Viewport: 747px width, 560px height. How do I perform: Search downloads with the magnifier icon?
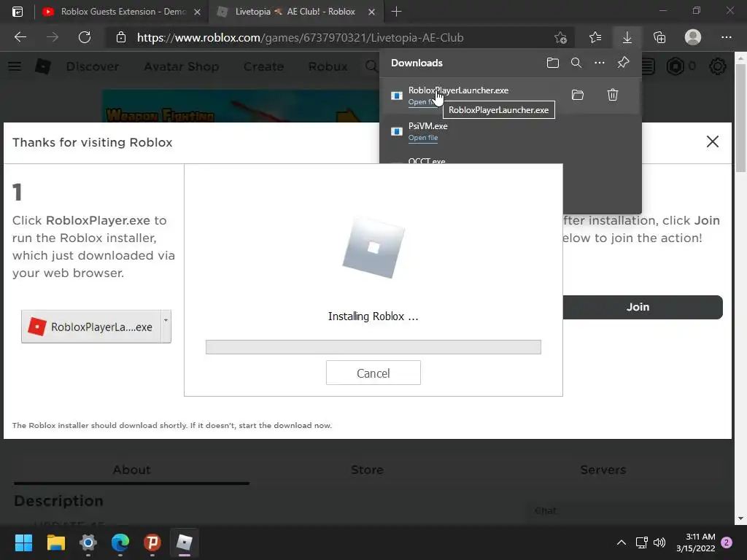(576, 63)
